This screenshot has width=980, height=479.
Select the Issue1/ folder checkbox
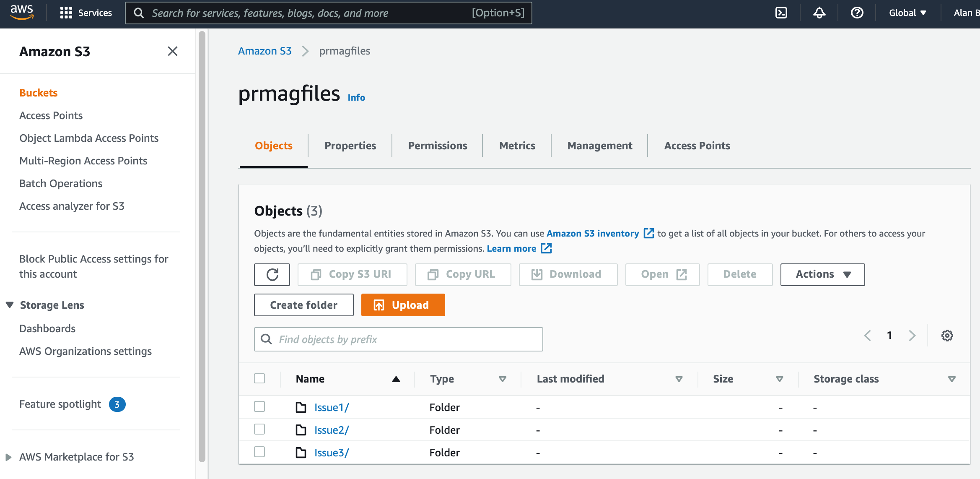pos(259,407)
